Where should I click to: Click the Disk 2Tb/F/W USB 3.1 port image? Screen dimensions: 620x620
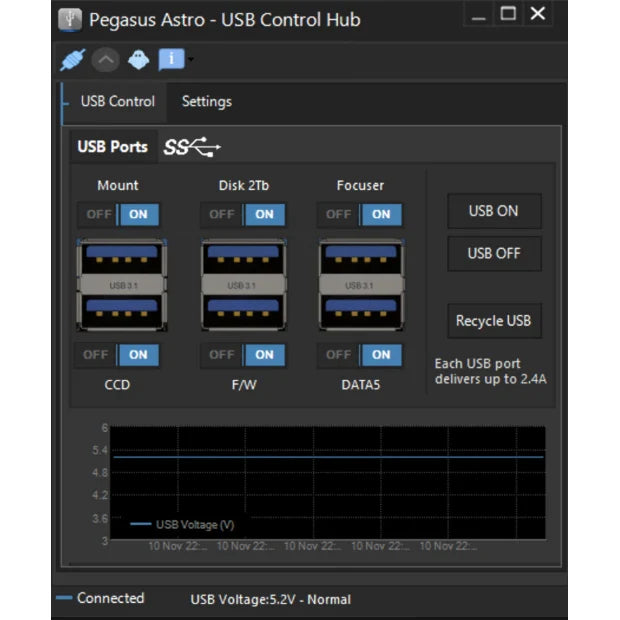[244, 284]
